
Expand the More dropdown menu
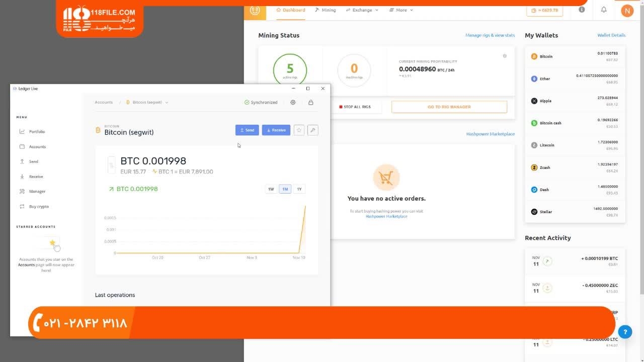401,10
